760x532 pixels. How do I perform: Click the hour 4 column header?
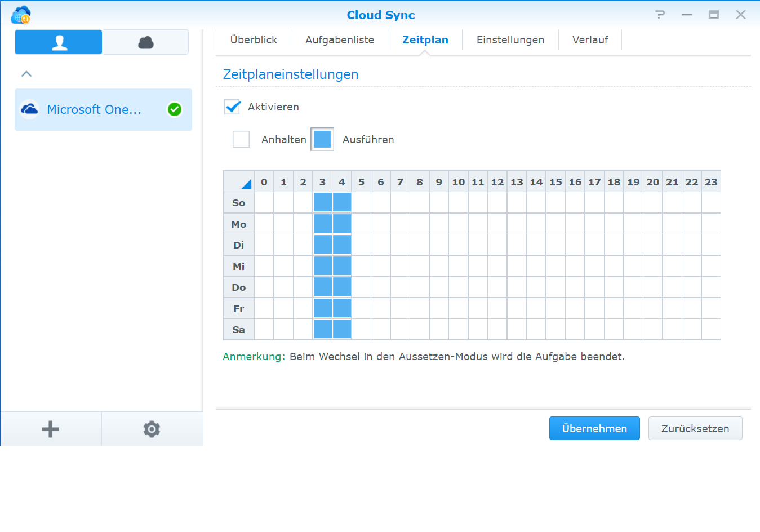pyautogui.click(x=342, y=181)
